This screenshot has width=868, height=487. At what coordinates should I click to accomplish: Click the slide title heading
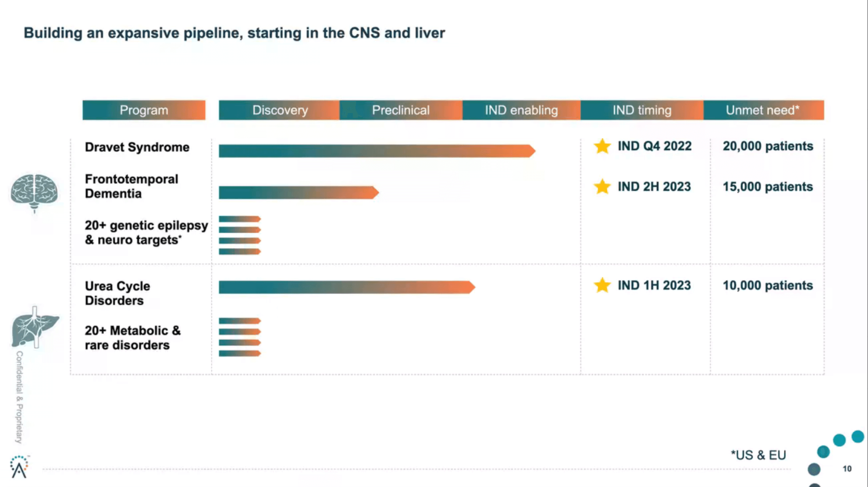234,33
